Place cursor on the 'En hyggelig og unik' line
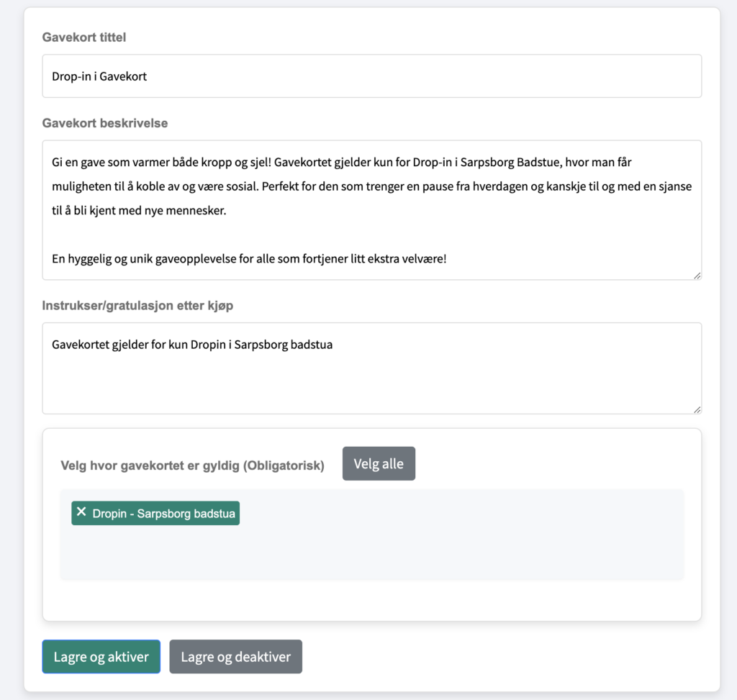This screenshot has height=700, width=737. 249,258
